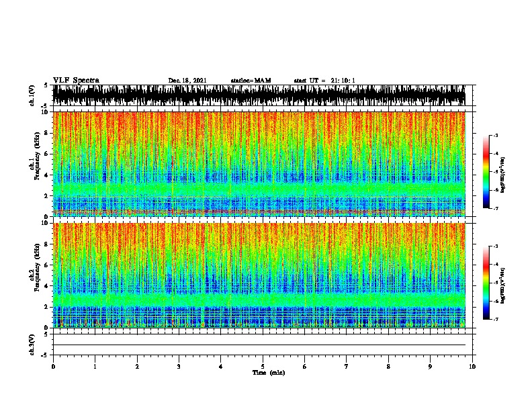
Task: Click the time axis tick label "1"
Action: click(x=95, y=367)
